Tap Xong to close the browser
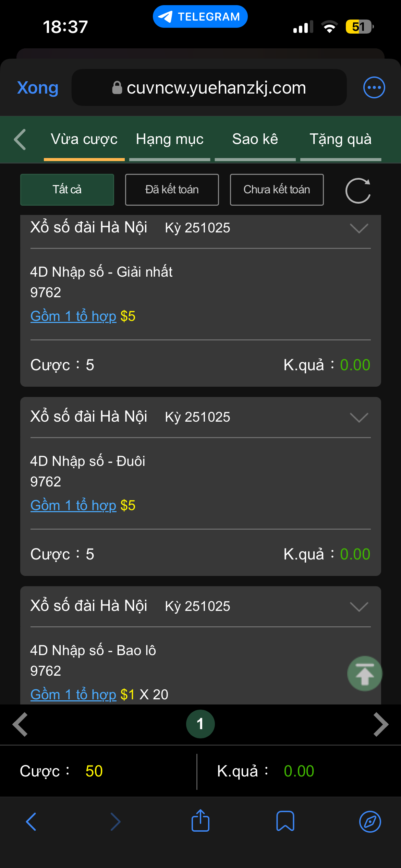The image size is (401, 868). (38, 88)
